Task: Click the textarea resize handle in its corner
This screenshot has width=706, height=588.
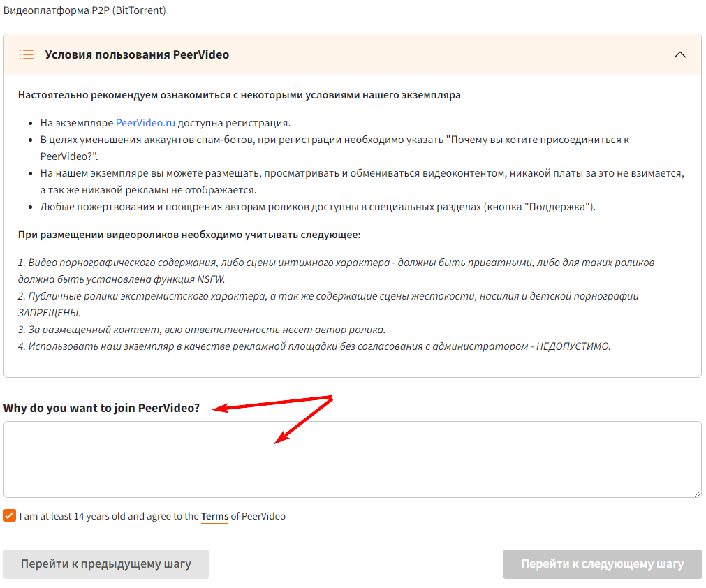Action: 697,493
